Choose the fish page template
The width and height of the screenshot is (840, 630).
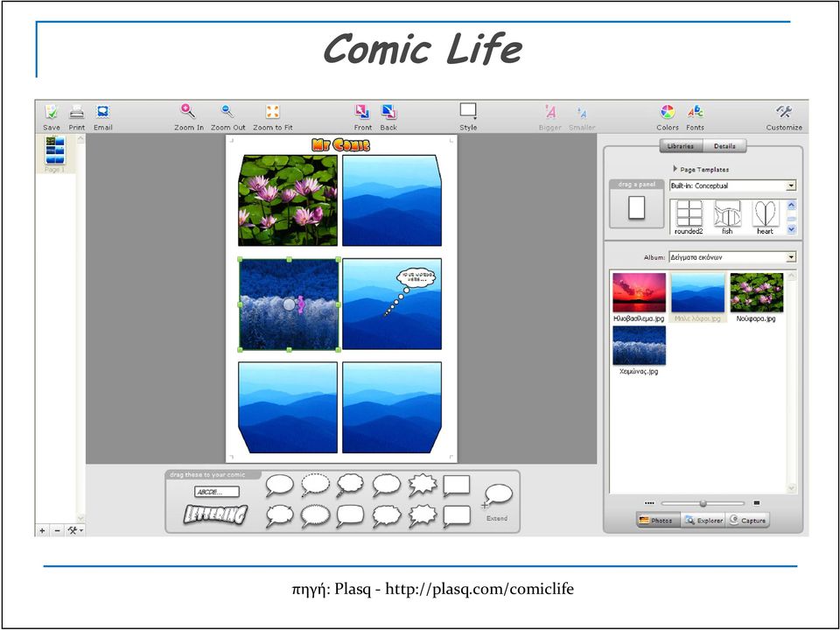click(x=727, y=217)
